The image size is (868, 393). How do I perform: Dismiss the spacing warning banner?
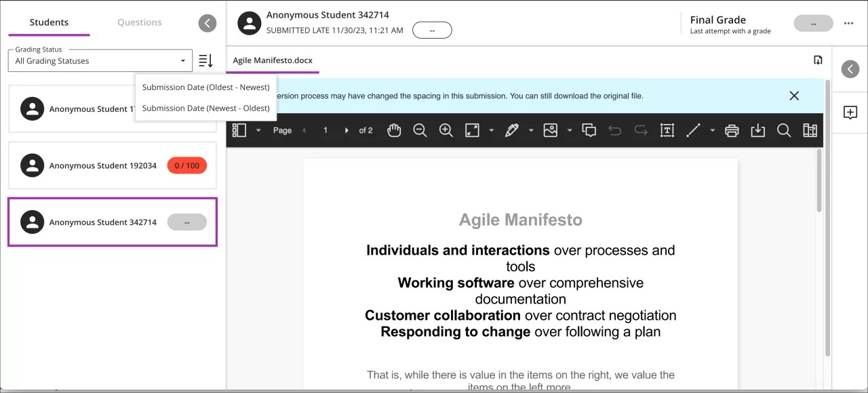(x=794, y=96)
